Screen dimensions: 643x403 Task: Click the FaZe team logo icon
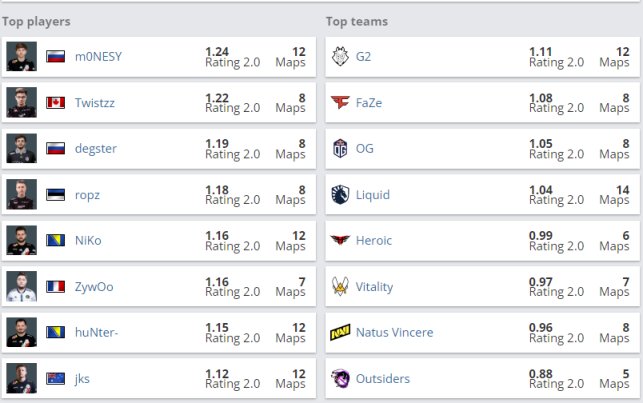pyautogui.click(x=340, y=102)
